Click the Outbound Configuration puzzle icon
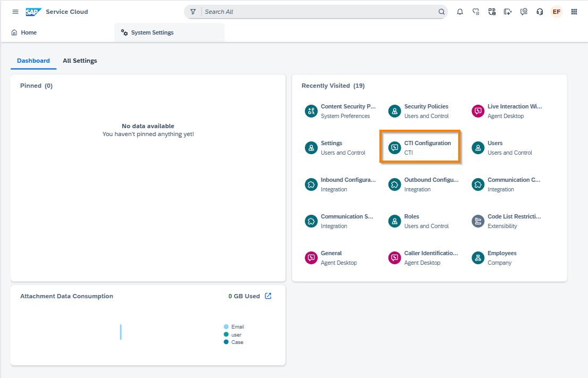The image size is (588, 378). (394, 184)
